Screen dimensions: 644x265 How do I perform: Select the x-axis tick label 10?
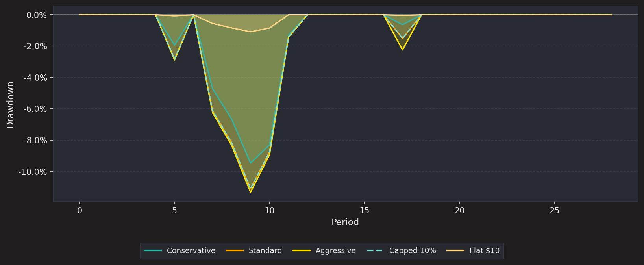point(269,211)
